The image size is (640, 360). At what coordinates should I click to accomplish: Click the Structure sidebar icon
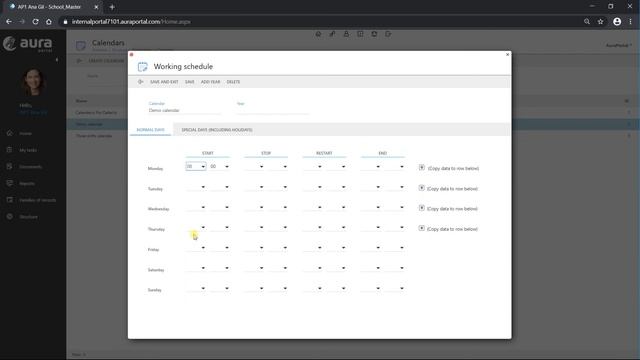coord(10,217)
